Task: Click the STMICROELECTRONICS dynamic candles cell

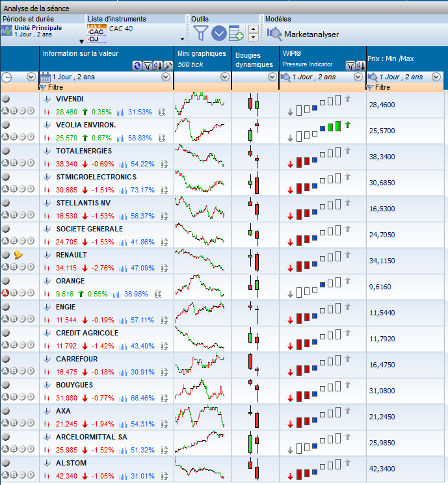Action: (x=256, y=183)
